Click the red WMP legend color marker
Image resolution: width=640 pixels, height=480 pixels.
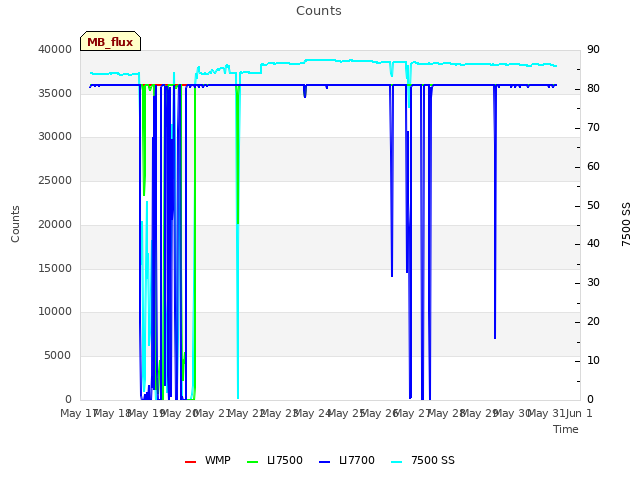tap(190, 462)
